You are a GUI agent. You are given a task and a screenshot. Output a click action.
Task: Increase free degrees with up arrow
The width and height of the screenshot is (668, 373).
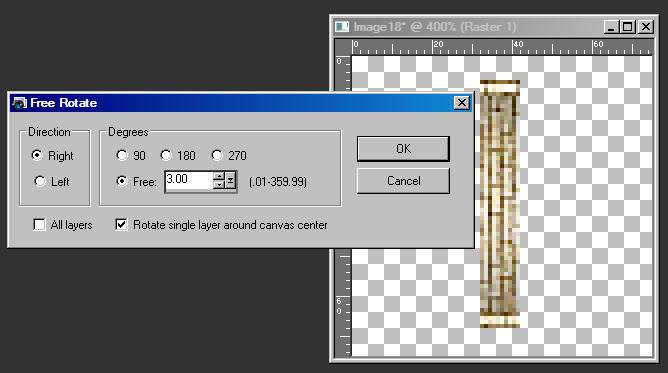click(219, 176)
